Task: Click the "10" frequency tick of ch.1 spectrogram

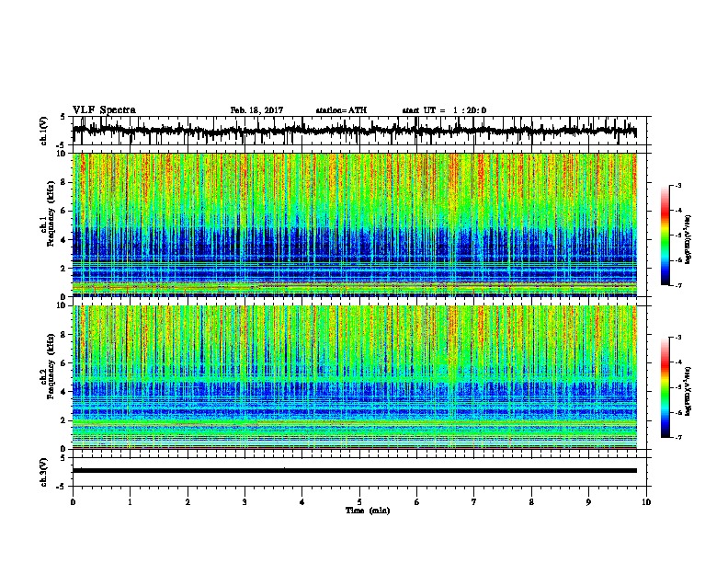Action: click(63, 154)
